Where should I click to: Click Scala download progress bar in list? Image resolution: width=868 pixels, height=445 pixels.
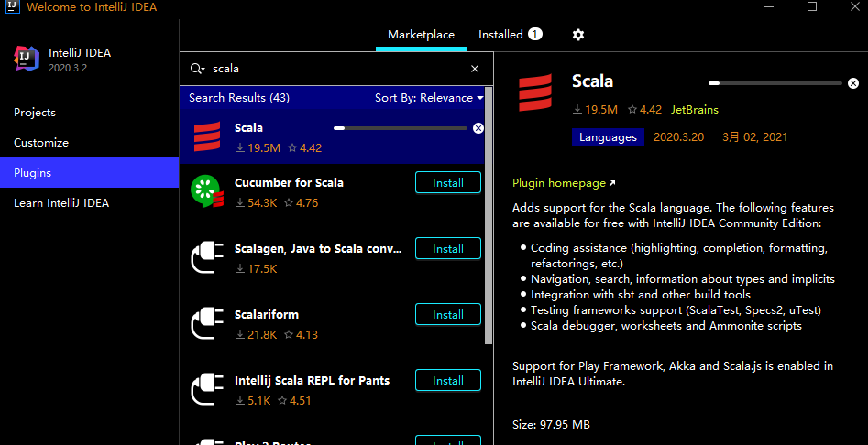(401, 128)
